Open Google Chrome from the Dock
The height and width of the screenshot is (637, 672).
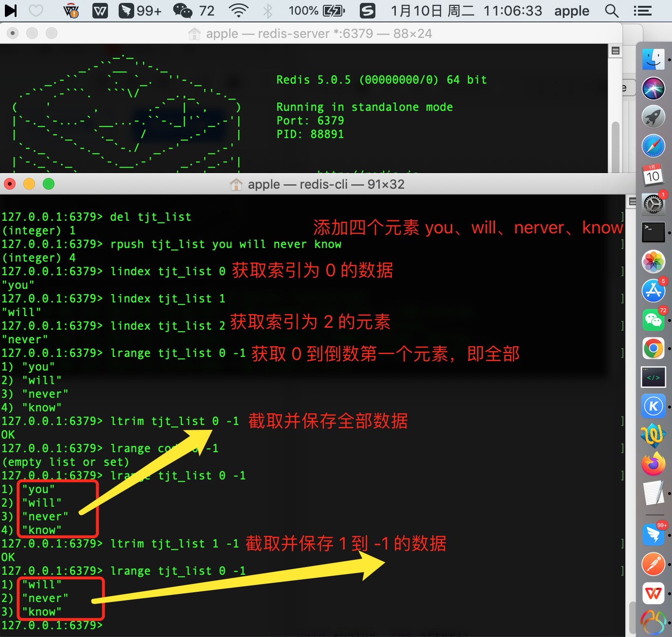654,348
